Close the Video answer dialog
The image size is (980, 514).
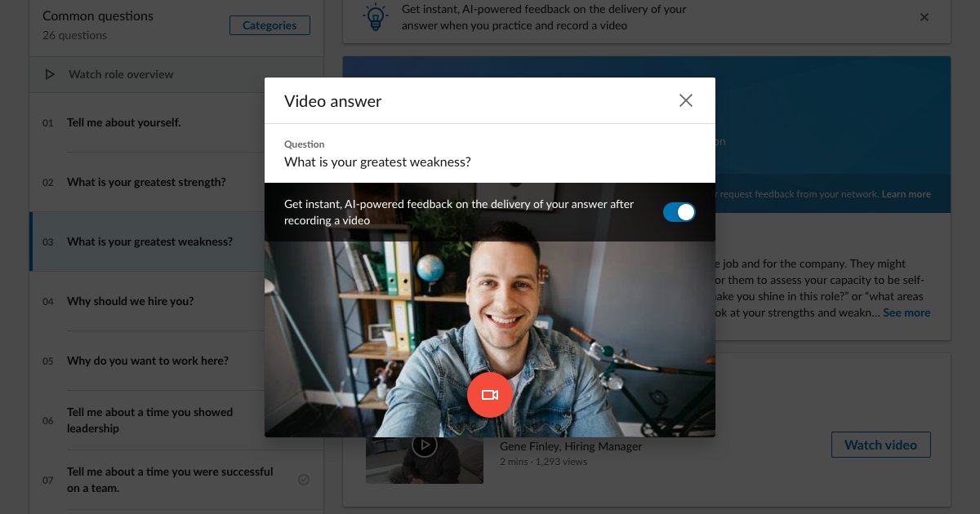point(686,100)
